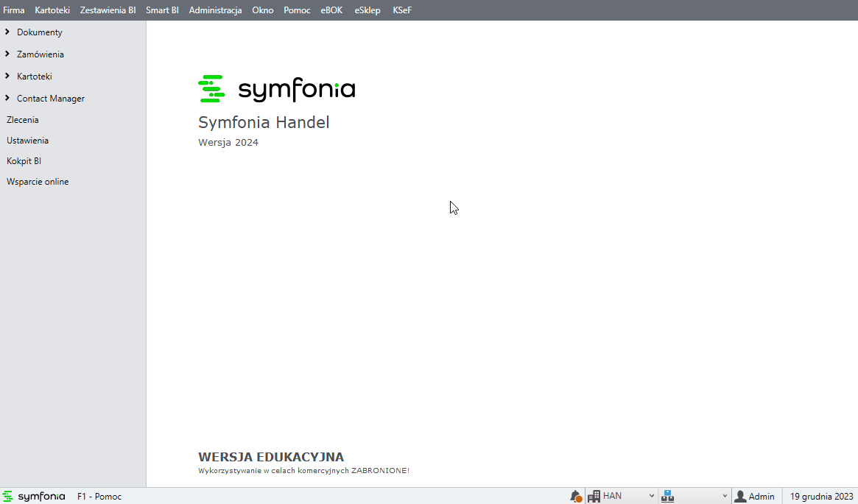Click the company building icon next to HAN

594,497
